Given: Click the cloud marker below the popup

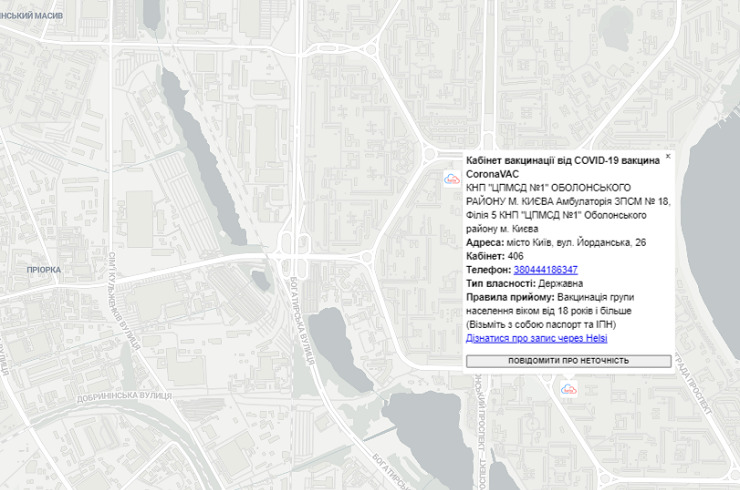Looking at the screenshot, I should pos(568,387).
